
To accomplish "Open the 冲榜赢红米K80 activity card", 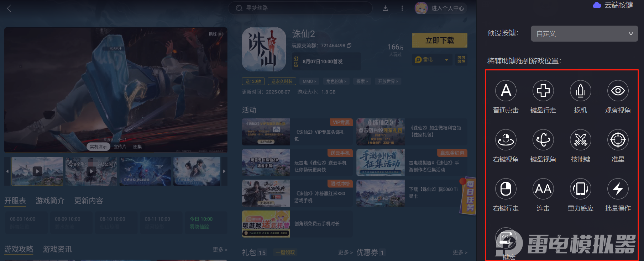I will click(297, 193).
